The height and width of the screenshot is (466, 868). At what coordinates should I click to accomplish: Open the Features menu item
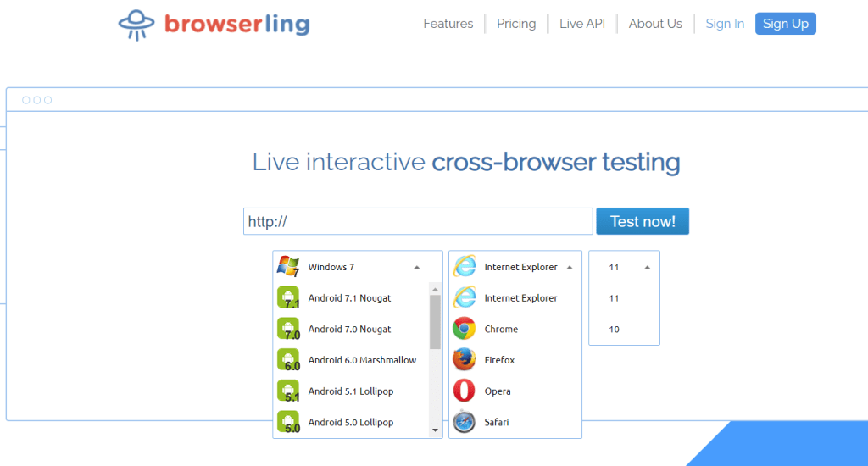tap(448, 24)
